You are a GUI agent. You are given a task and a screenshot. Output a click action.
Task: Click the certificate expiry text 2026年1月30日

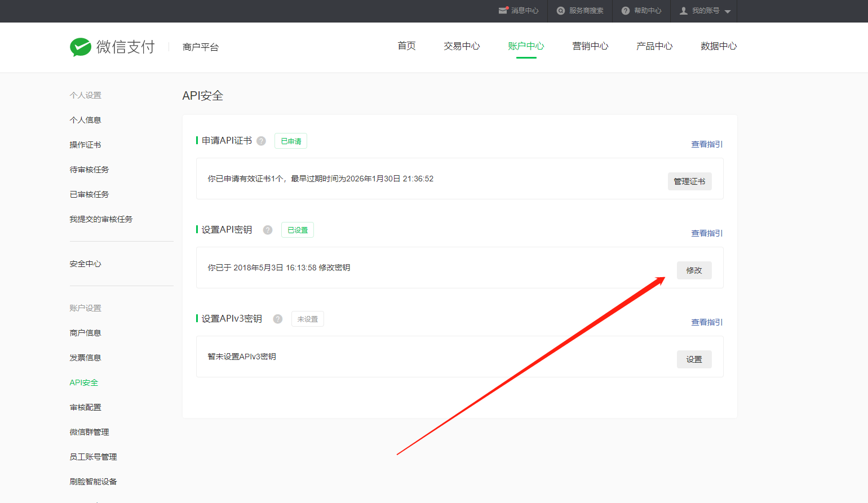click(373, 179)
